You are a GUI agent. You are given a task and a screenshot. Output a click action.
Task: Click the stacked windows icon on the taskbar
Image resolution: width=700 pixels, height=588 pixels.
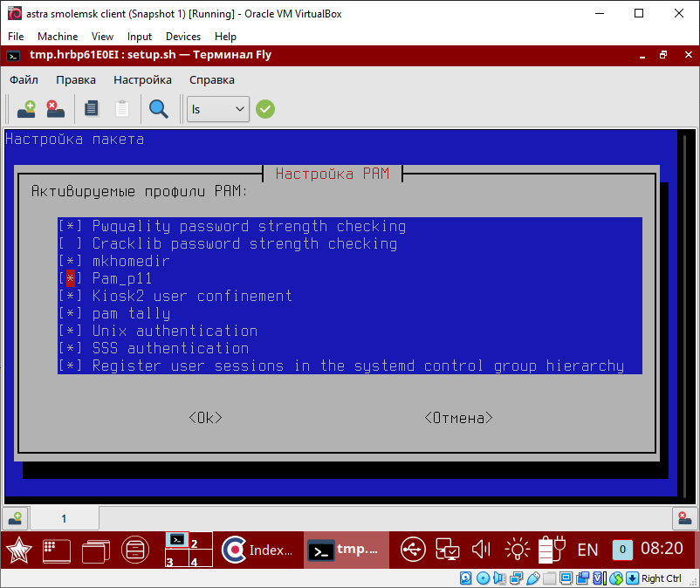pos(96,550)
